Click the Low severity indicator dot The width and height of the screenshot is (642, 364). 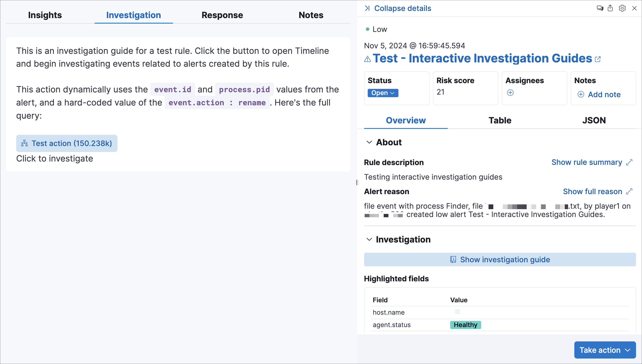click(367, 29)
